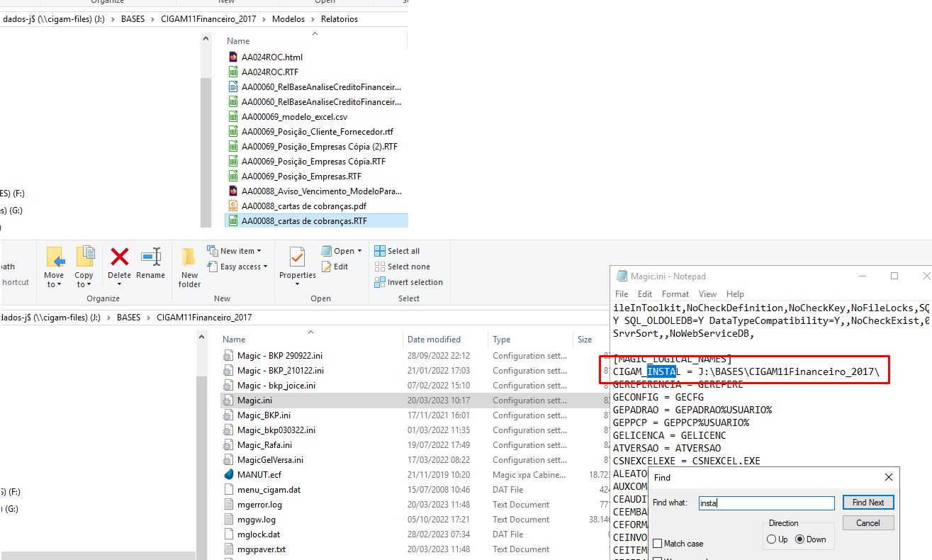The height and width of the screenshot is (560, 932).
Task: Select the mglock.dat file icon
Action: click(x=228, y=534)
